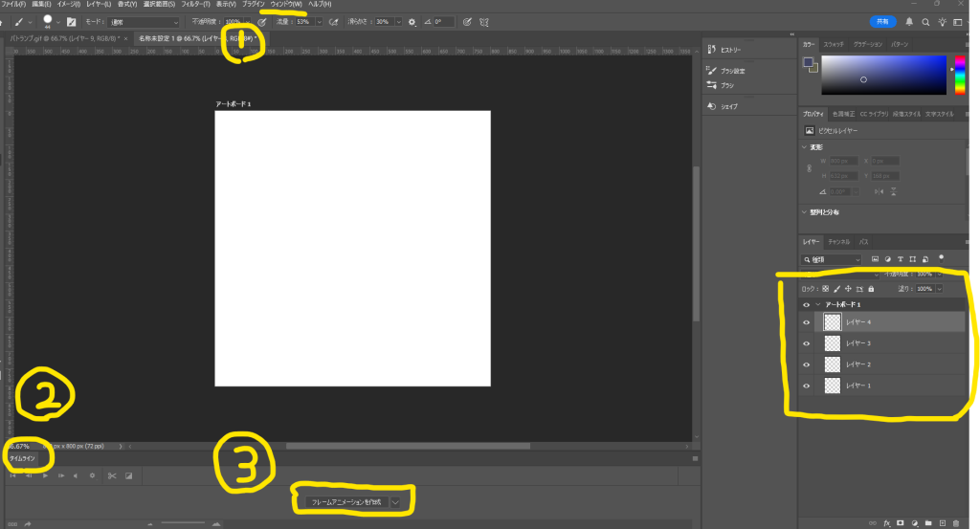The width and height of the screenshot is (980, 529).
Task: Open the Brush Settings panel icon
Action: click(x=711, y=71)
